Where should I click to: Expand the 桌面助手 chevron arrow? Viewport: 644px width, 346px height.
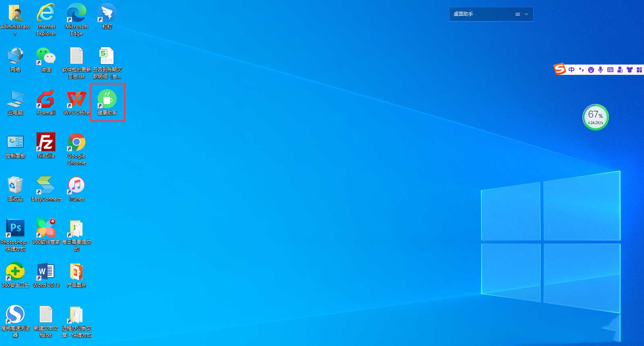pos(526,14)
